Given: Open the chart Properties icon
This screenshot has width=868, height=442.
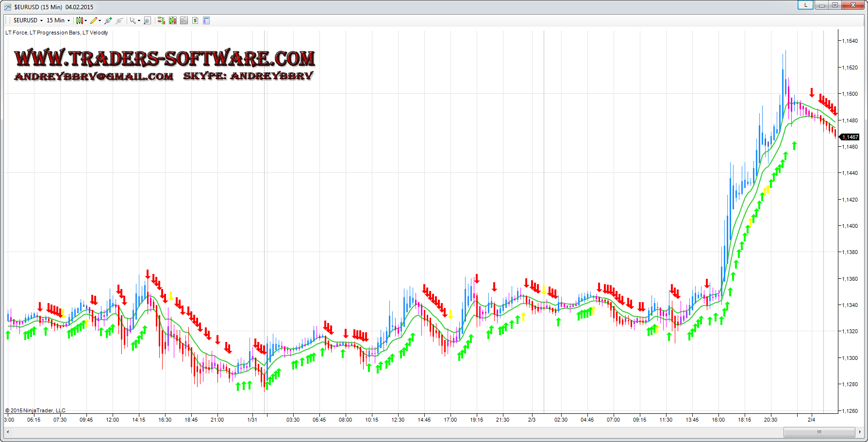Looking at the screenshot, I should click(206, 20).
